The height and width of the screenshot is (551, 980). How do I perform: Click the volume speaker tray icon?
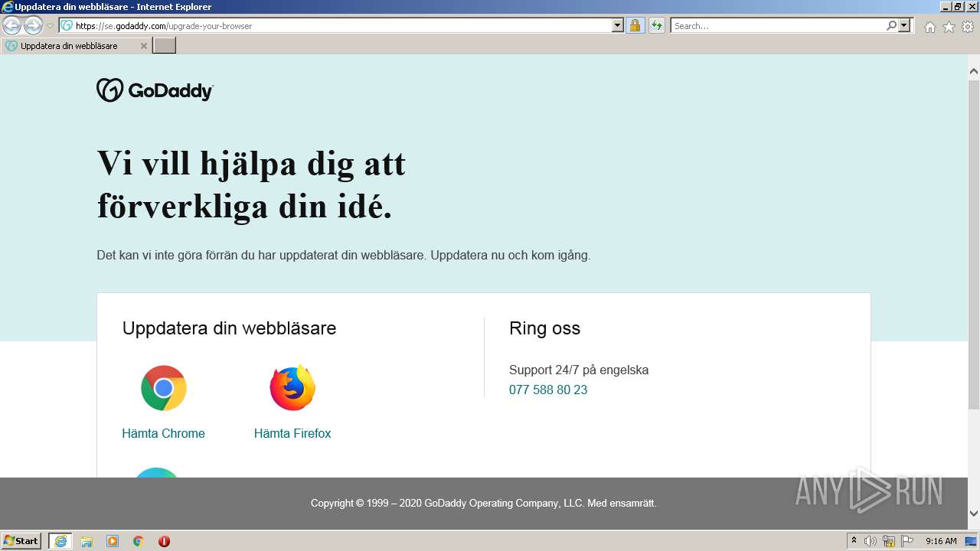pyautogui.click(x=871, y=541)
